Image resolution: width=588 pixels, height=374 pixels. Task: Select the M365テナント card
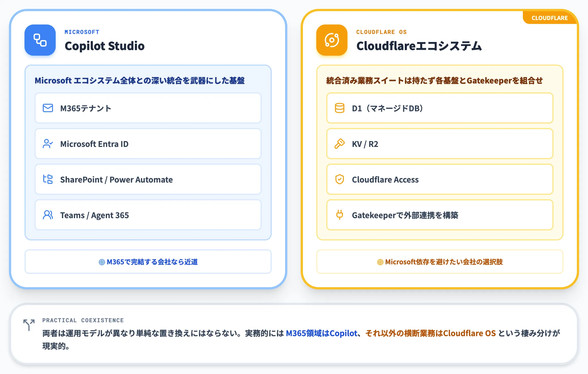[148, 108]
